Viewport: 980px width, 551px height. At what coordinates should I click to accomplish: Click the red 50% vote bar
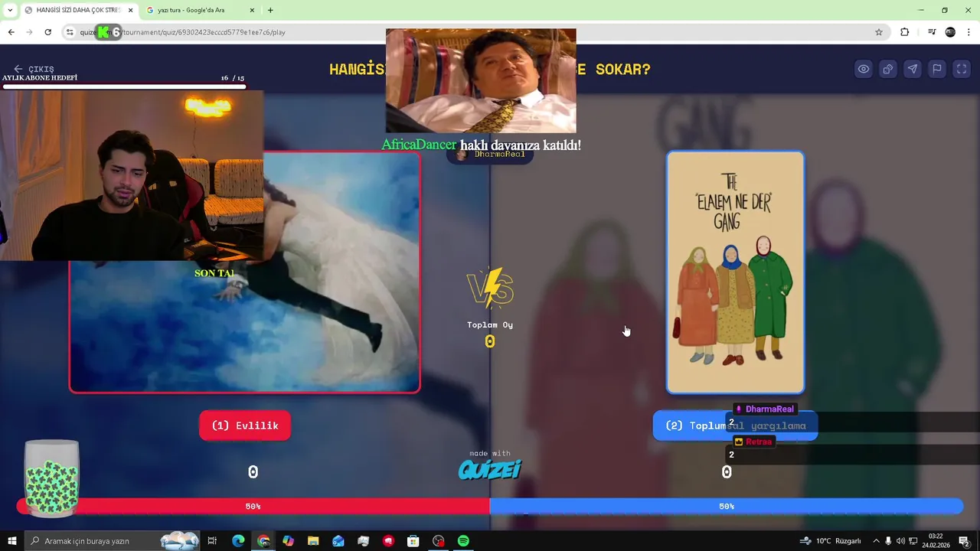[253, 506]
